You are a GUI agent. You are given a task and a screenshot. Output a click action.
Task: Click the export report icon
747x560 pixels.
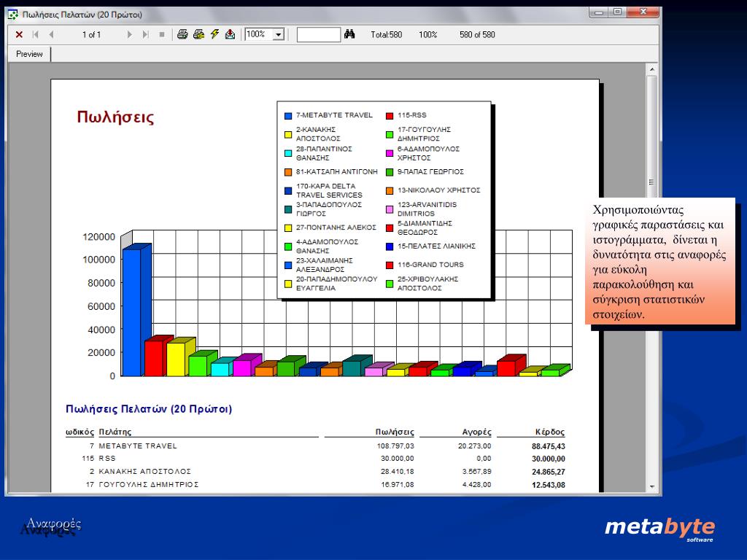click(230, 34)
